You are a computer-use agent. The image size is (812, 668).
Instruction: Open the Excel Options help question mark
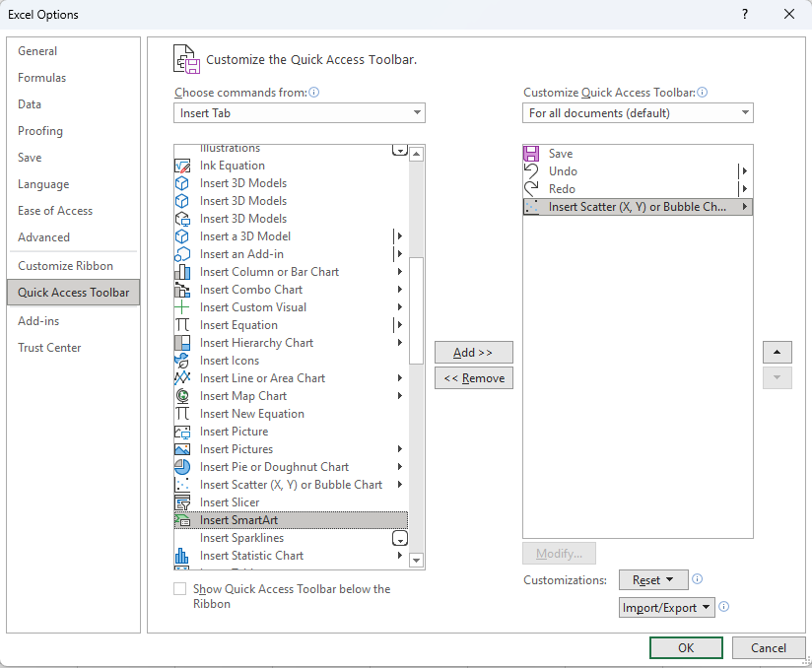point(745,14)
